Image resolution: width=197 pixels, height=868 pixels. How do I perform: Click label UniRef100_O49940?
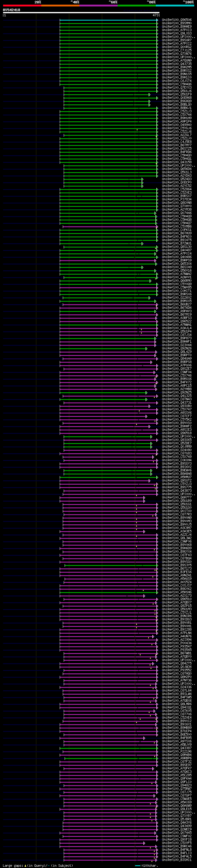click(177, 125)
